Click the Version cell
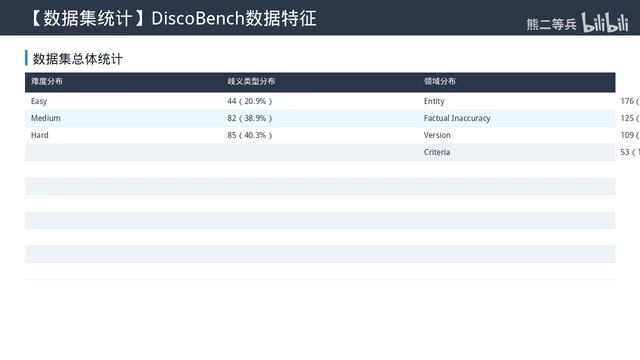 click(437, 135)
